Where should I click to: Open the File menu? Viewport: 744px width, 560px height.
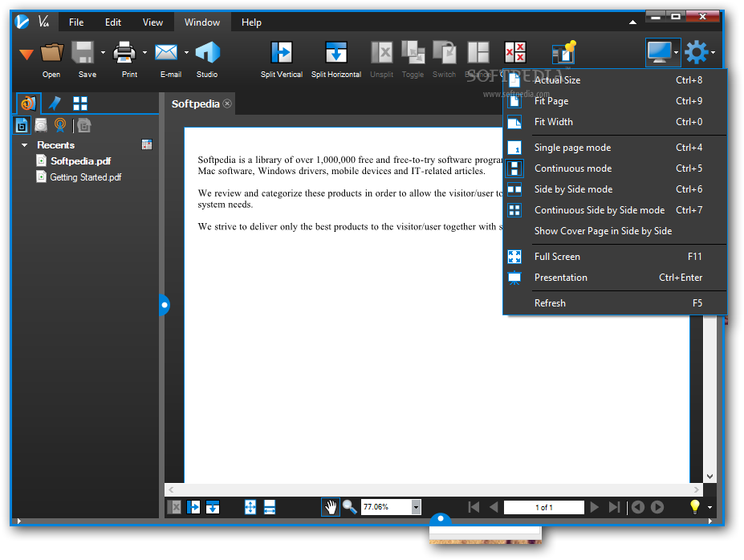coord(76,22)
